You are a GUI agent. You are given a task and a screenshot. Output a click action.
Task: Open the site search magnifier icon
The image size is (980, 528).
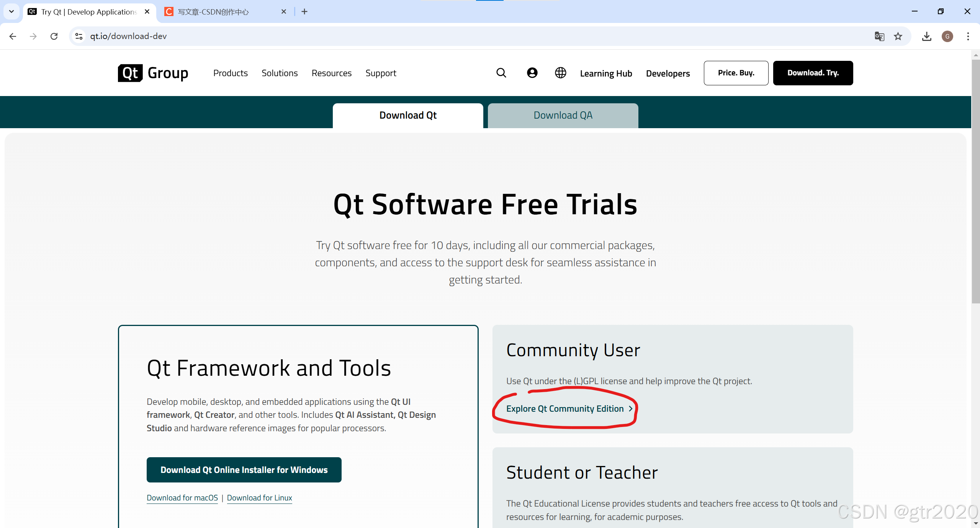coord(501,73)
